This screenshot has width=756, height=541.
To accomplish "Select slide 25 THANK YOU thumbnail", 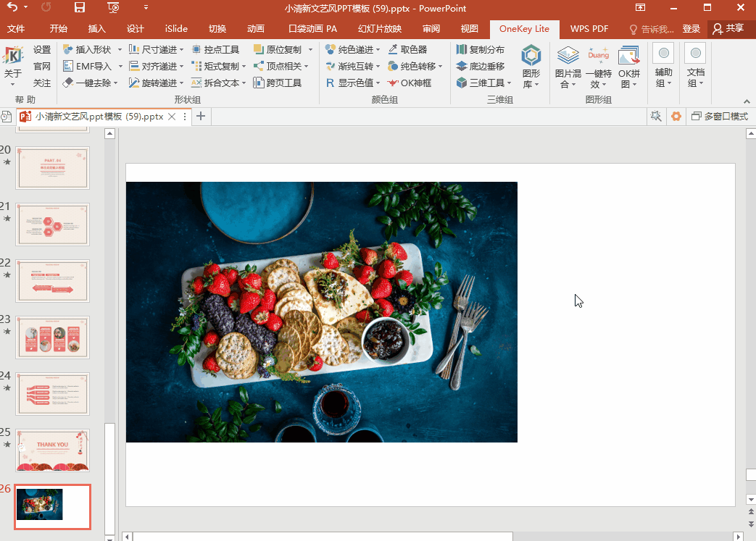I will [x=52, y=450].
